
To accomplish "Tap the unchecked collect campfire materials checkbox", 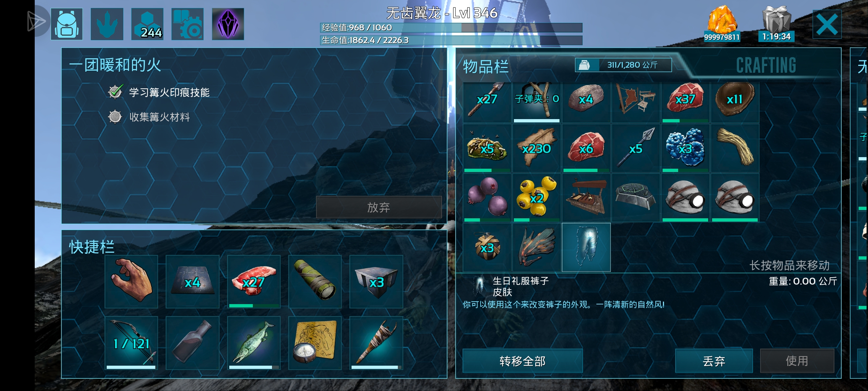I will coord(115,117).
